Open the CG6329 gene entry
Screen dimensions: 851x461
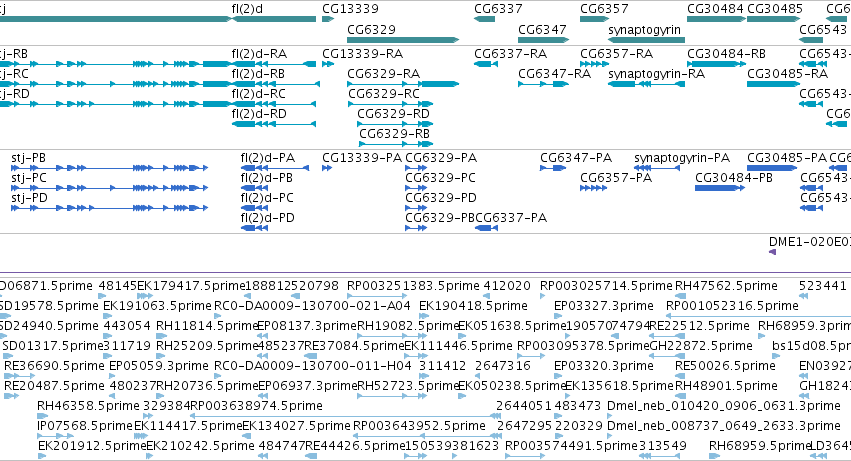(371, 29)
